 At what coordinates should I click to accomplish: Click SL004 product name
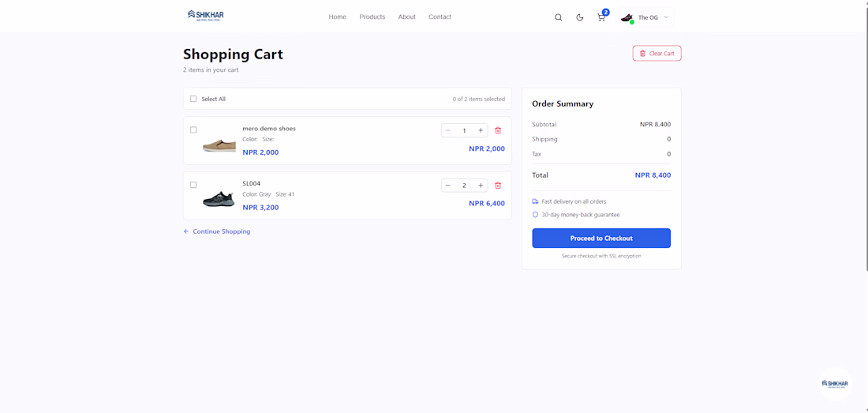(x=251, y=183)
